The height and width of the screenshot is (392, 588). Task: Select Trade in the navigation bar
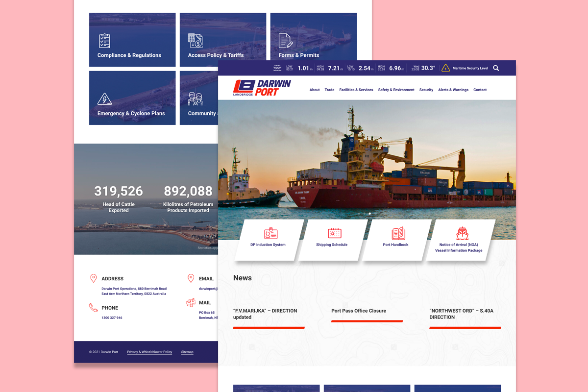[329, 90]
